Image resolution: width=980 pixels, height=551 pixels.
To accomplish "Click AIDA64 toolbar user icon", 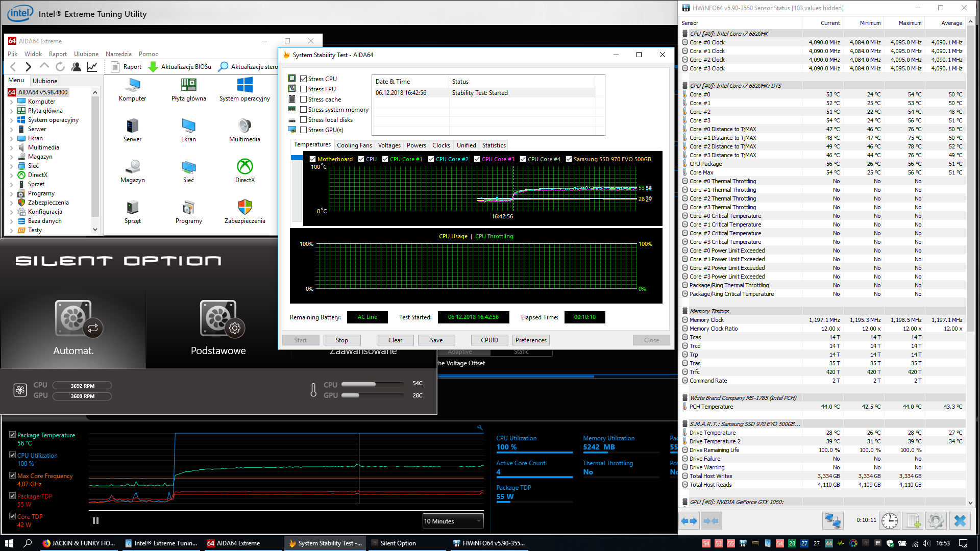I will [x=76, y=67].
